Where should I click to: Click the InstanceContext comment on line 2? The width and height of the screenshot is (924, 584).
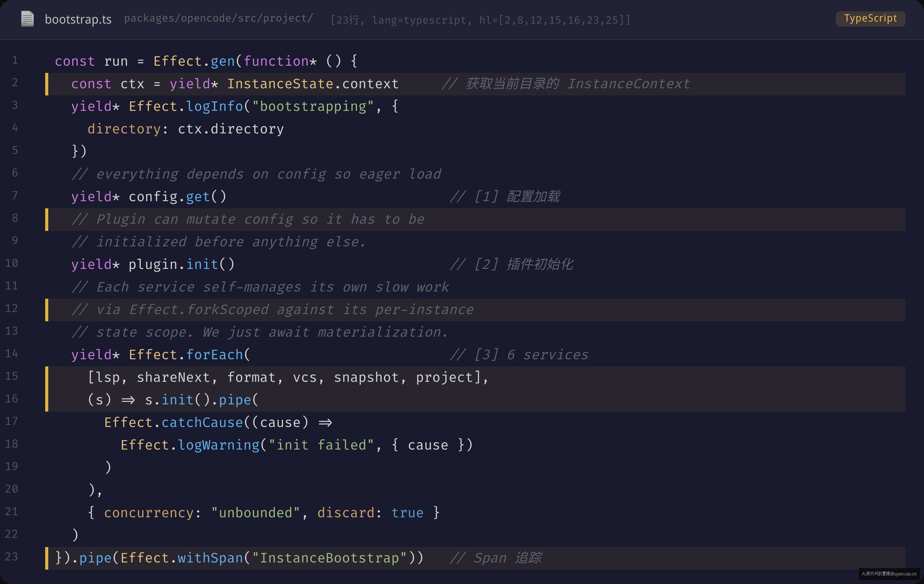click(566, 84)
